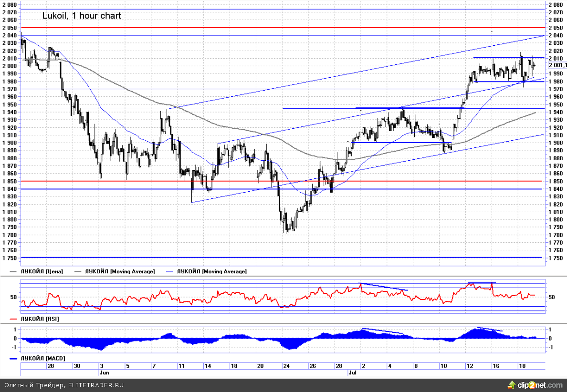Click the clip2net.com logo icon

tap(512, 384)
